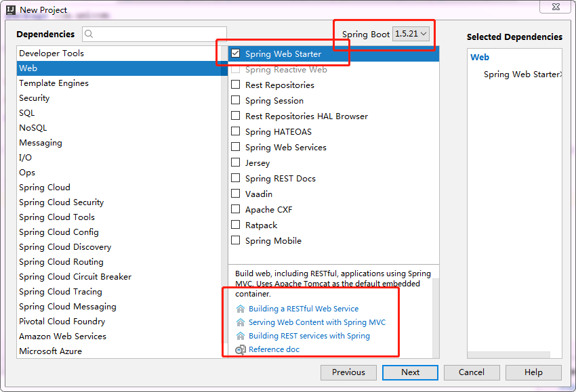Open Serving Web Content with Spring MVC link

click(x=317, y=322)
